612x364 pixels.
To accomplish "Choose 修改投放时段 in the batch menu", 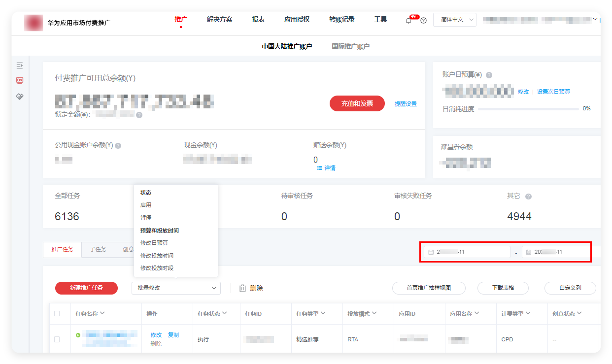I will pos(157,268).
